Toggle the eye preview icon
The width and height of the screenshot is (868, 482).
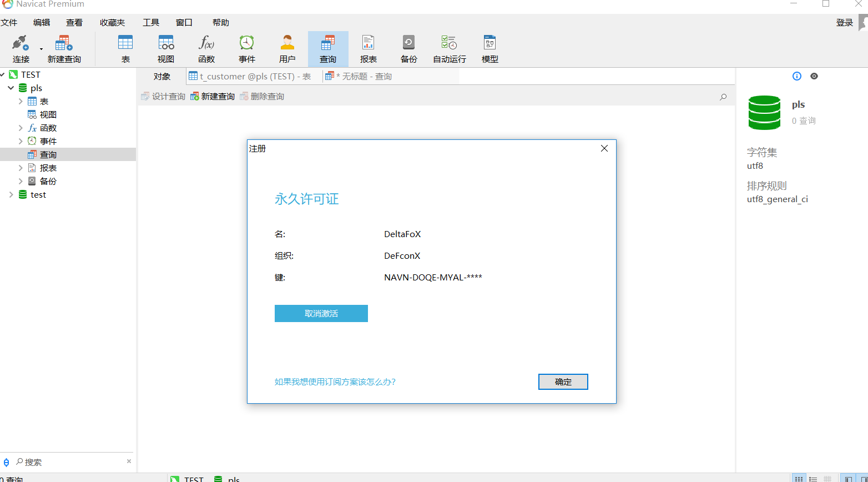[x=814, y=76]
